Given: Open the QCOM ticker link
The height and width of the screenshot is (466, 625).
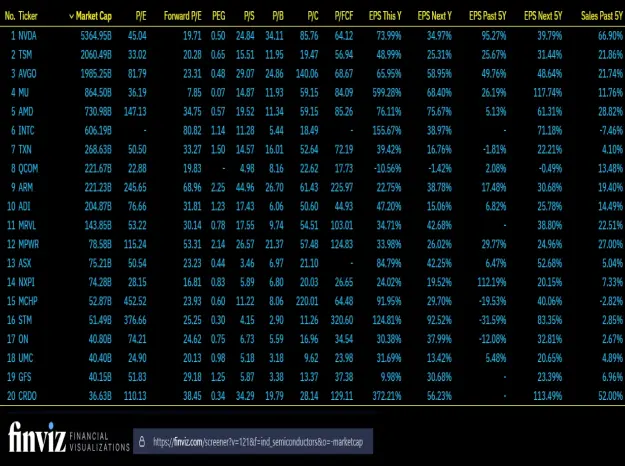Looking at the screenshot, I should click(28, 168).
